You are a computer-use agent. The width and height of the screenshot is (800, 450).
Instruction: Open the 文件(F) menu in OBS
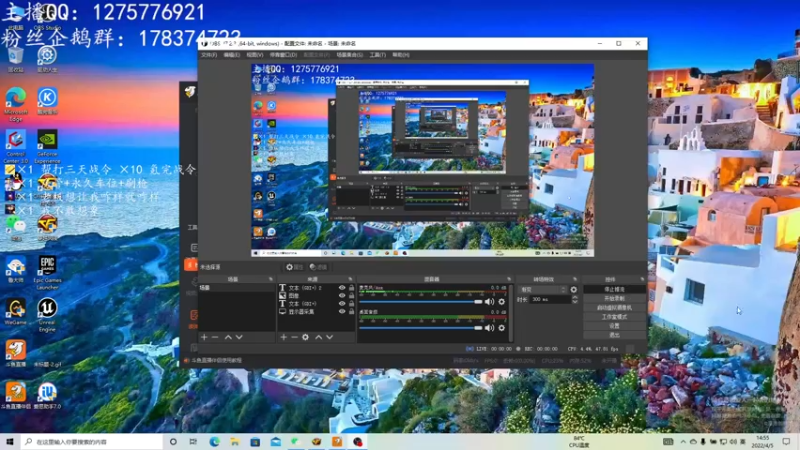point(209,55)
